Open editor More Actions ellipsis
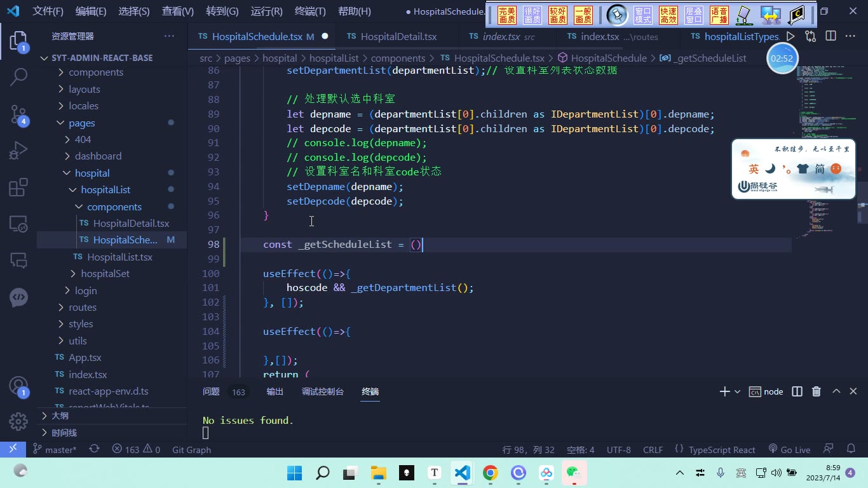The width and height of the screenshot is (868, 488). point(850,36)
